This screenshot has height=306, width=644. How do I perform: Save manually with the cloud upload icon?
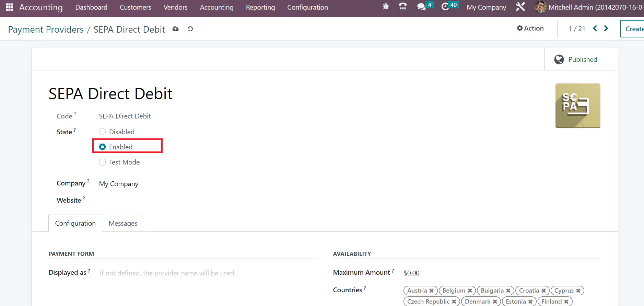pyautogui.click(x=176, y=29)
